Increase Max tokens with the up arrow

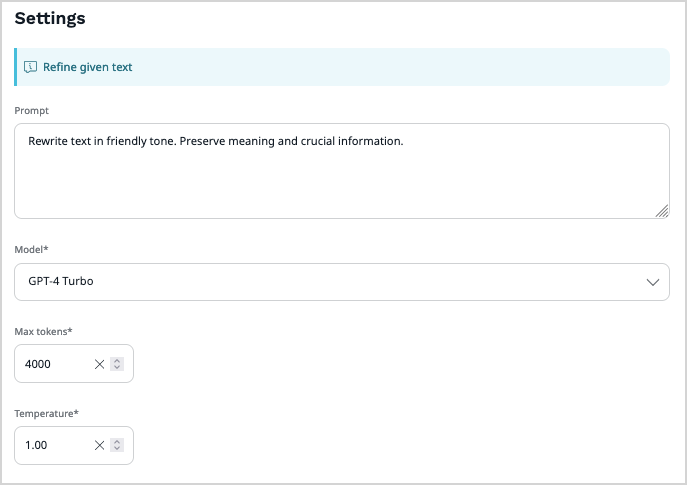[117, 360]
